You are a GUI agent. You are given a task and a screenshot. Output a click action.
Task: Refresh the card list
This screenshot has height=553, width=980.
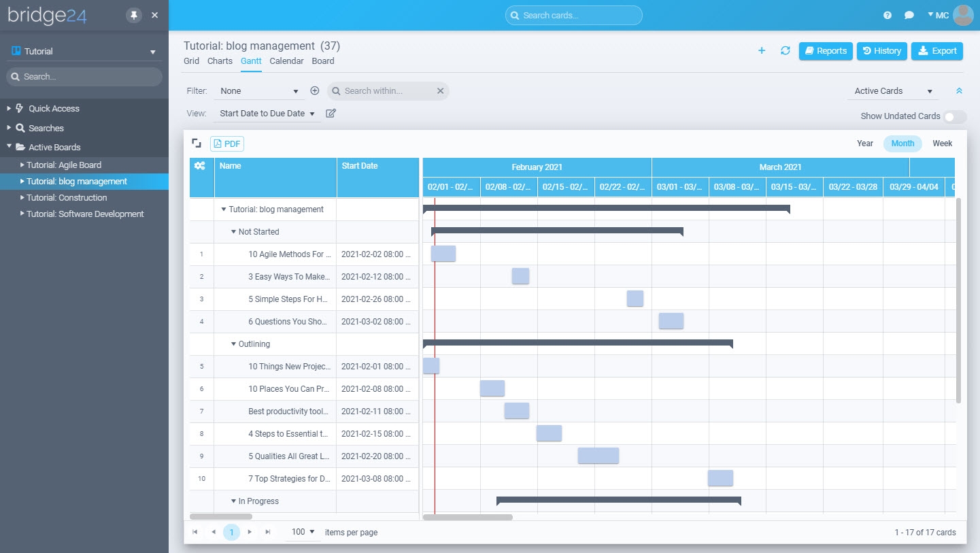pyautogui.click(x=785, y=51)
